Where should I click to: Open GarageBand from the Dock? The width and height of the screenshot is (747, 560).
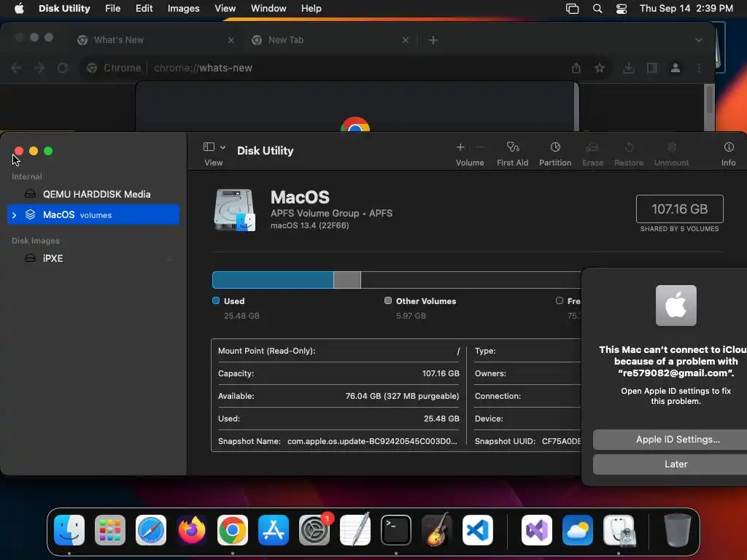(x=437, y=530)
